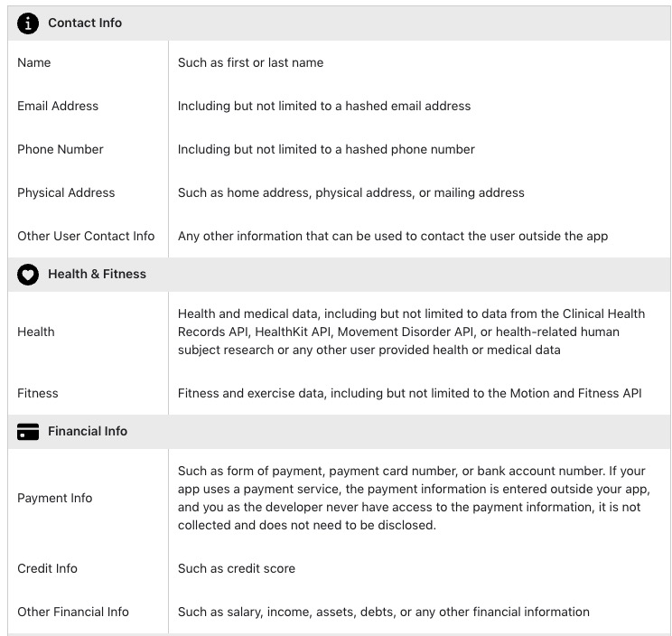
Task: Click the Credit Info row label
Action: [x=48, y=568]
